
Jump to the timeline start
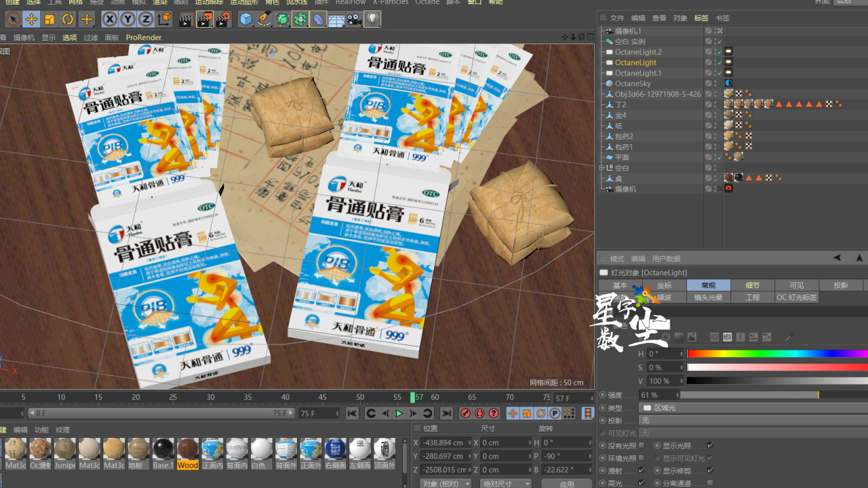(352, 413)
